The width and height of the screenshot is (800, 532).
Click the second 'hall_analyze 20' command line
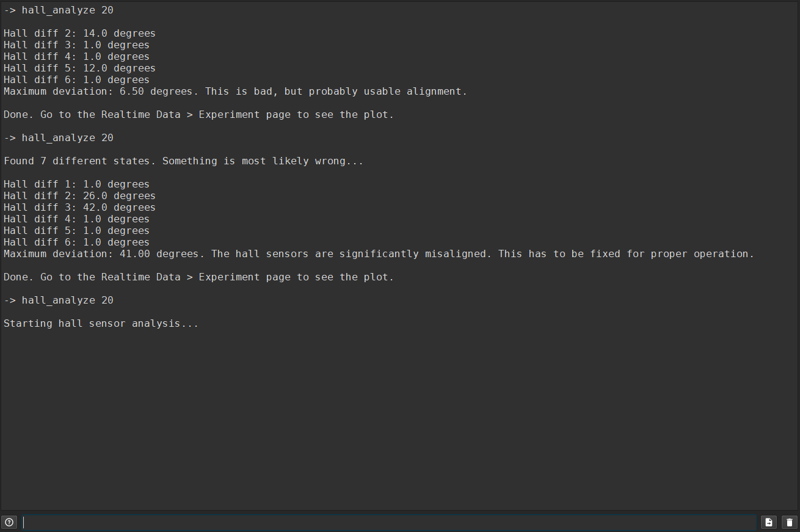coord(59,138)
